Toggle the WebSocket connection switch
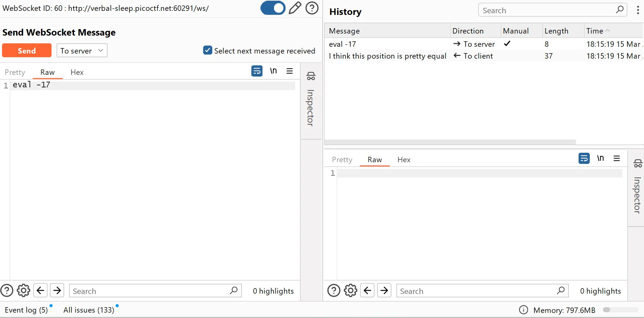 [273, 8]
